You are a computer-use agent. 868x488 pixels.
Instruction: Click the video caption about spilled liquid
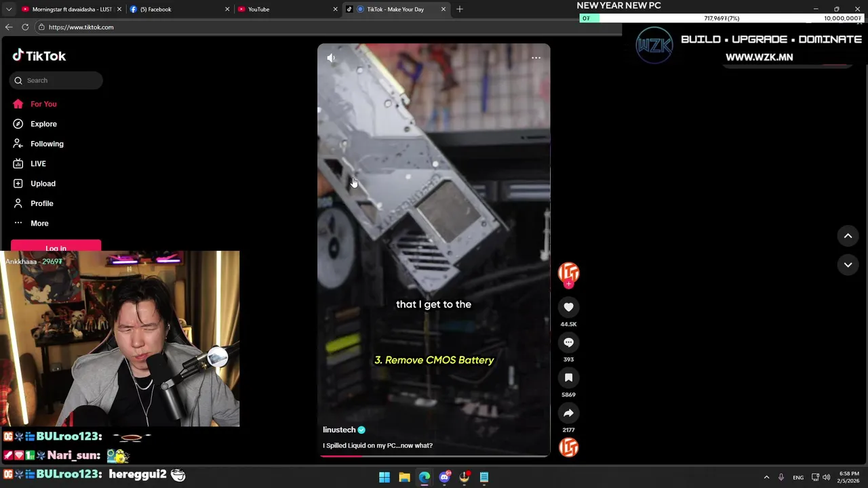tap(378, 445)
